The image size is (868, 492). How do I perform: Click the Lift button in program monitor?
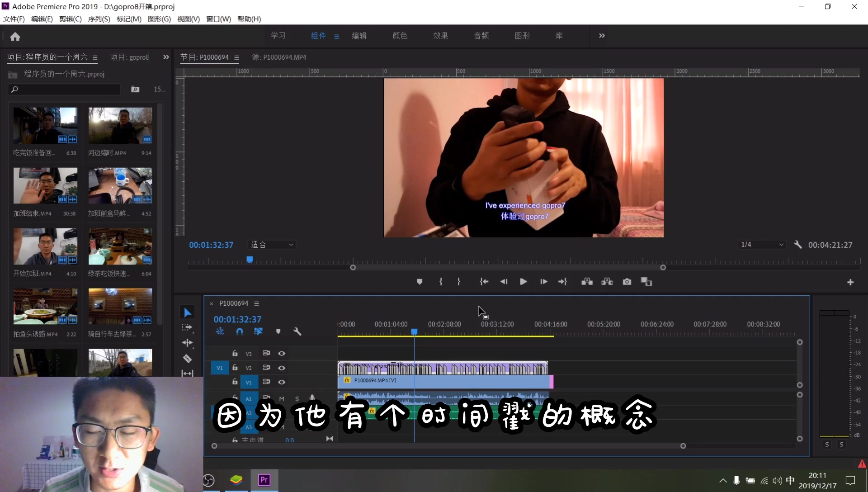(x=587, y=282)
